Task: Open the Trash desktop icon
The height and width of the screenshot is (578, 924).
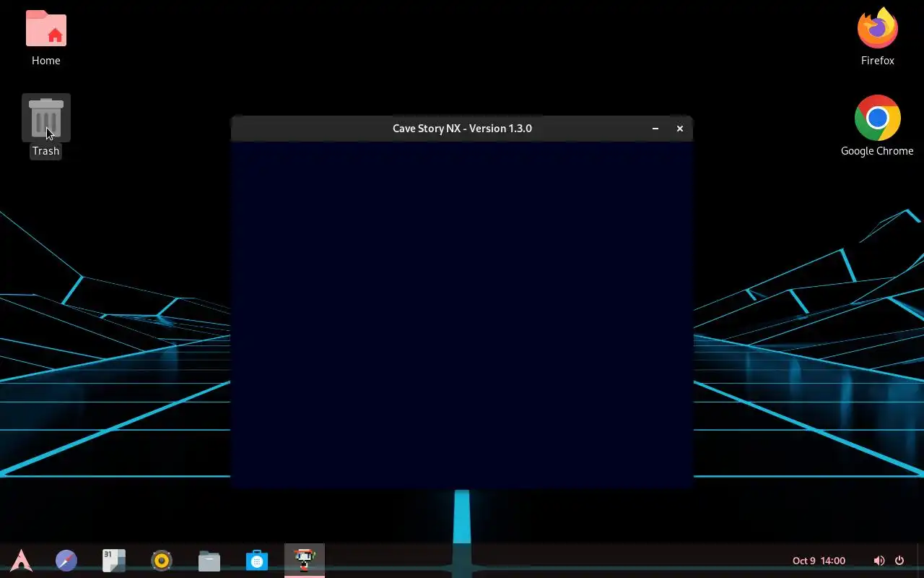Action: coord(45,118)
